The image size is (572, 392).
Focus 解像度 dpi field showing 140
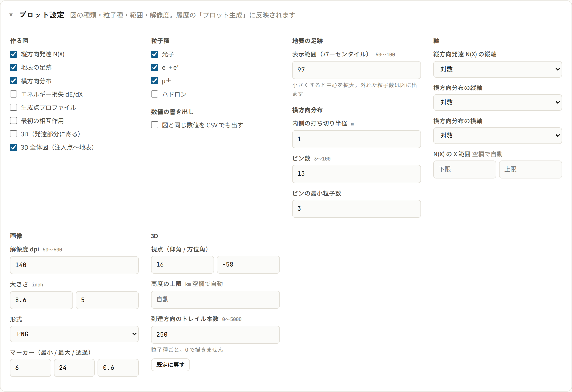pos(74,265)
